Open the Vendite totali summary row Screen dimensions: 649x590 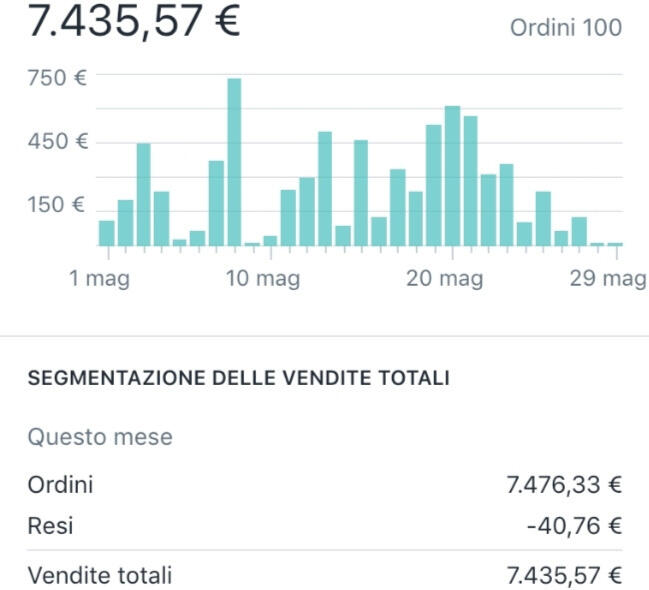click(324, 576)
